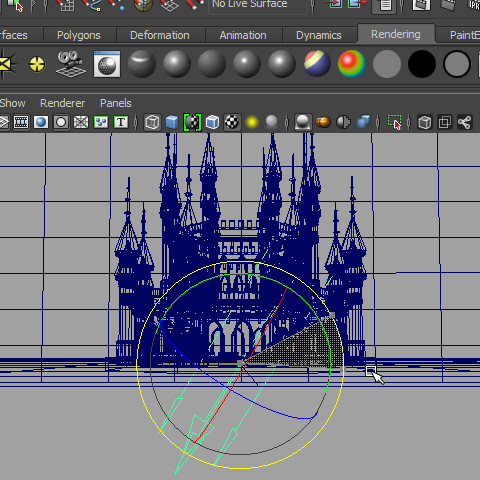The width and height of the screenshot is (480, 480).
Task: Switch to the Dynamics shelf tab
Action: coord(319,35)
